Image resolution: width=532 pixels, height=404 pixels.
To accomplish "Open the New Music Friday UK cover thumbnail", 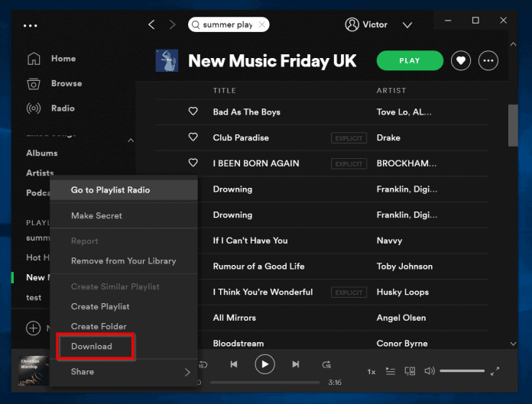I will [167, 60].
